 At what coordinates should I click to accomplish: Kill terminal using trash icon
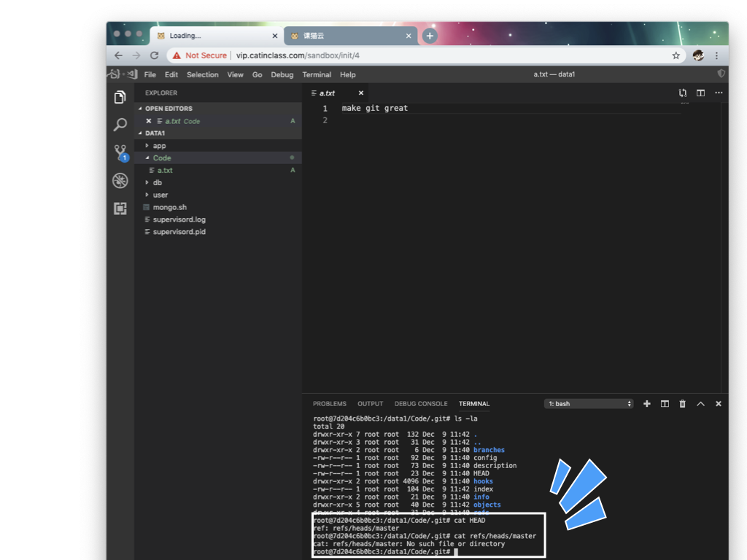pos(682,404)
